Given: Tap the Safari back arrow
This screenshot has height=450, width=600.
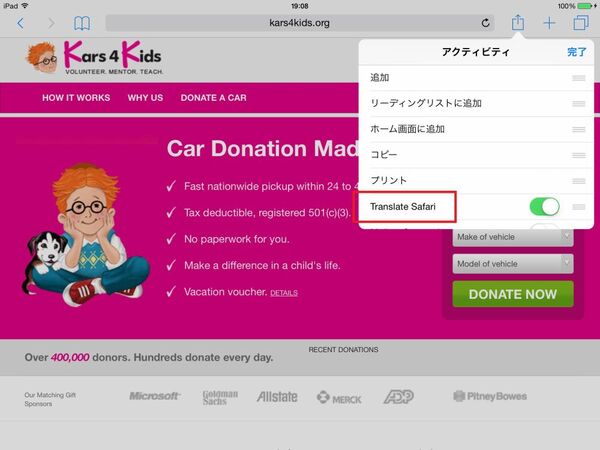Looking at the screenshot, I should [x=21, y=23].
